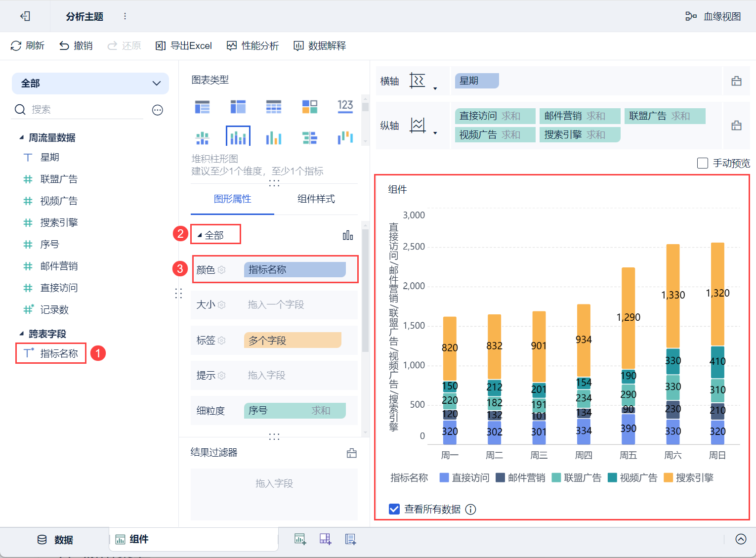Image resolution: width=756 pixels, height=558 pixels.
Task: Open the 血缘视图 lineage view
Action: (713, 16)
